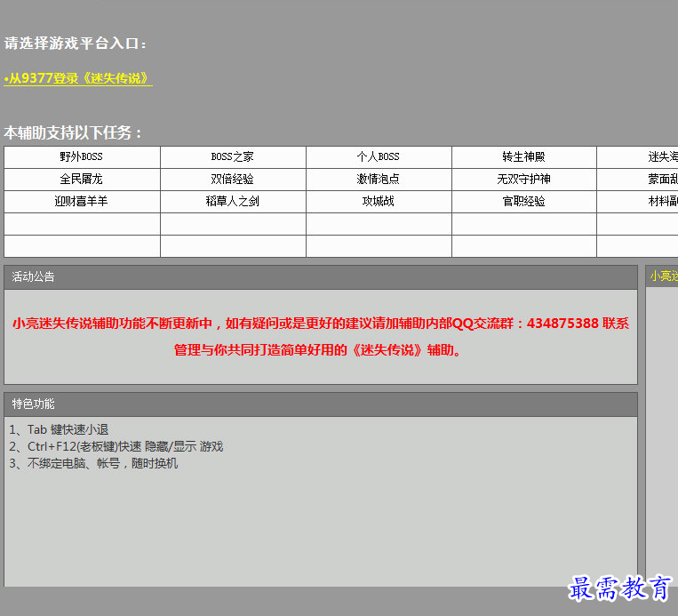Screen dimensions: 678x616
Task: Click the 个人BOSS table cell
Action: click(x=379, y=157)
